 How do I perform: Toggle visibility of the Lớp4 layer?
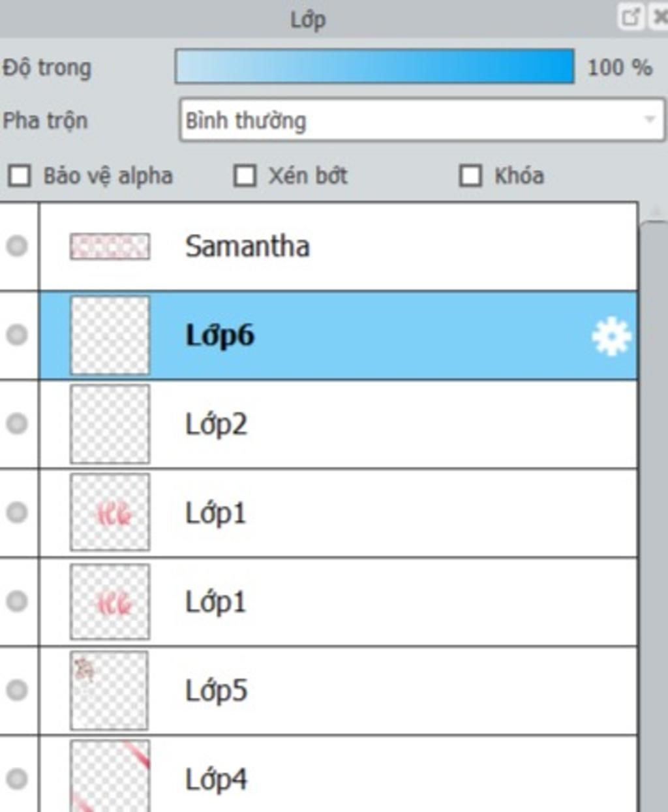[x=17, y=778]
